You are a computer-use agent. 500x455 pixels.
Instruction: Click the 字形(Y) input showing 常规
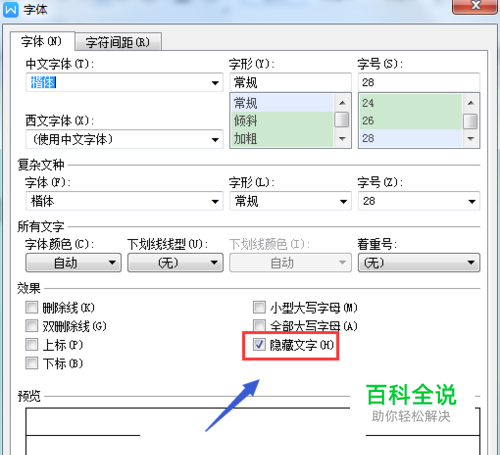coord(290,82)
